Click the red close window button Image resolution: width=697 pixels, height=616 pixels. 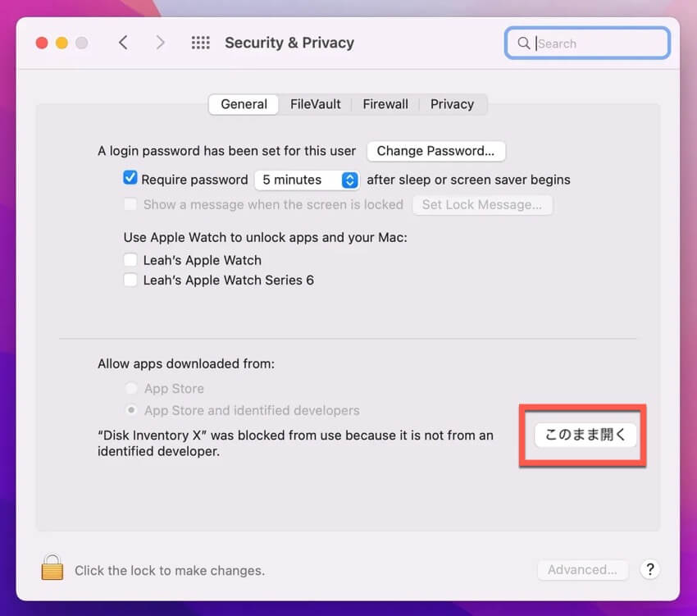click(x=42, y=43)
